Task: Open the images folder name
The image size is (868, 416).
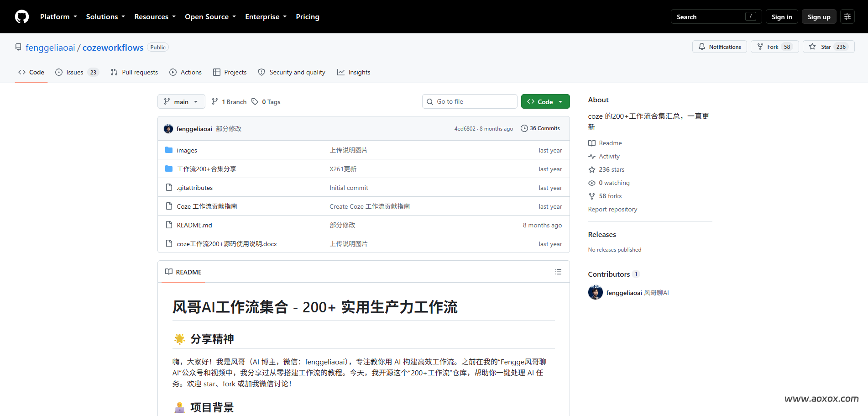Action: coord(187,150)
